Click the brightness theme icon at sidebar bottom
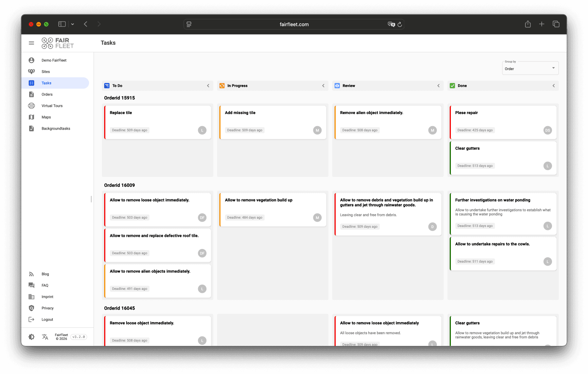The image size is (588, 374). point(31,336)
